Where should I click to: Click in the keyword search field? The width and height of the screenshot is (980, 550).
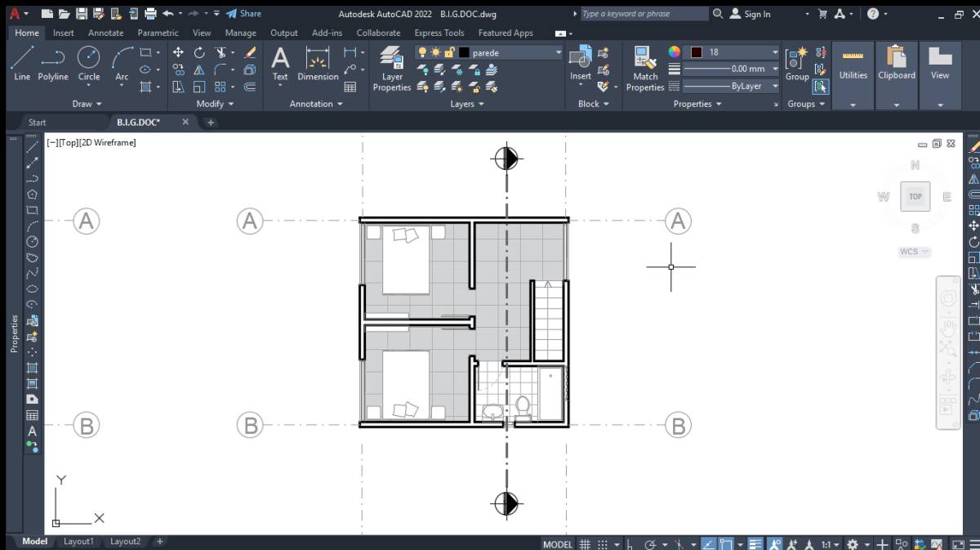pos(644,14)
